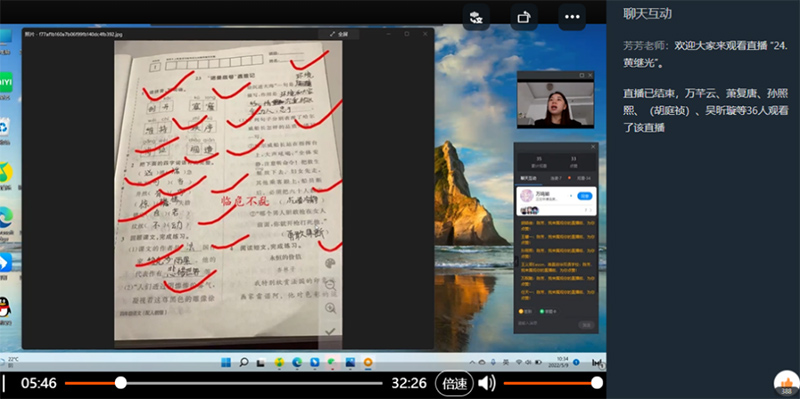Image resolution: width=800 pixels, height=399 pixels.
Task: Mute the video with the speaker icon
Action: (486, 383)
